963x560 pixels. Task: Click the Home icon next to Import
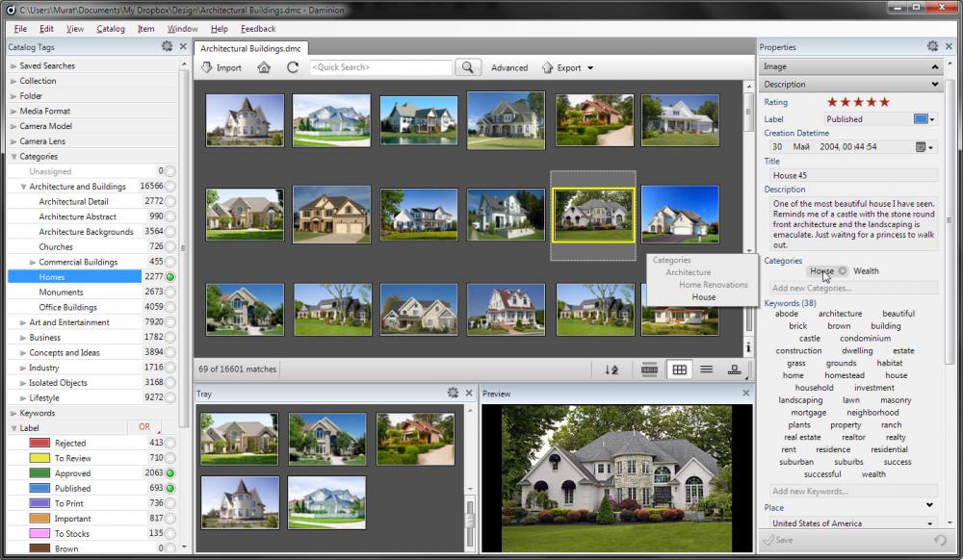(264, 67)
